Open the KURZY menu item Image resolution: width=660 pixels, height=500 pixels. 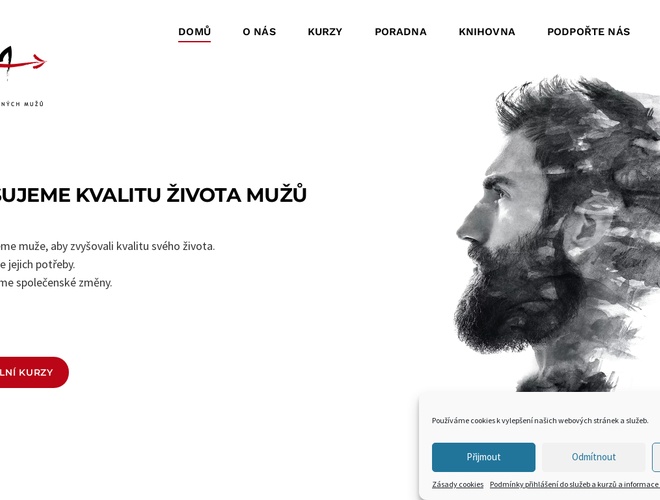[325, 32]
